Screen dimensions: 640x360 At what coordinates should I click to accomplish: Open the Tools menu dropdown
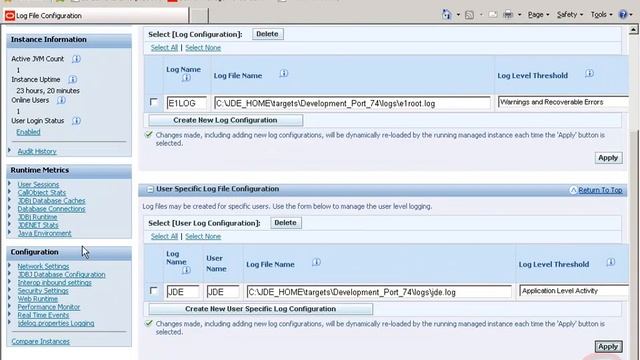[x=602, y=15]
